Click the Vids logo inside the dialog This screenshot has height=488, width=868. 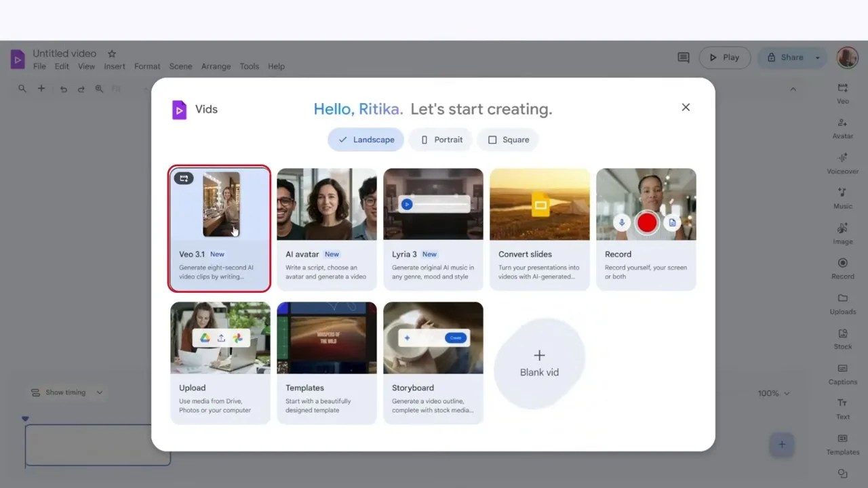click(x=179, y=110)
